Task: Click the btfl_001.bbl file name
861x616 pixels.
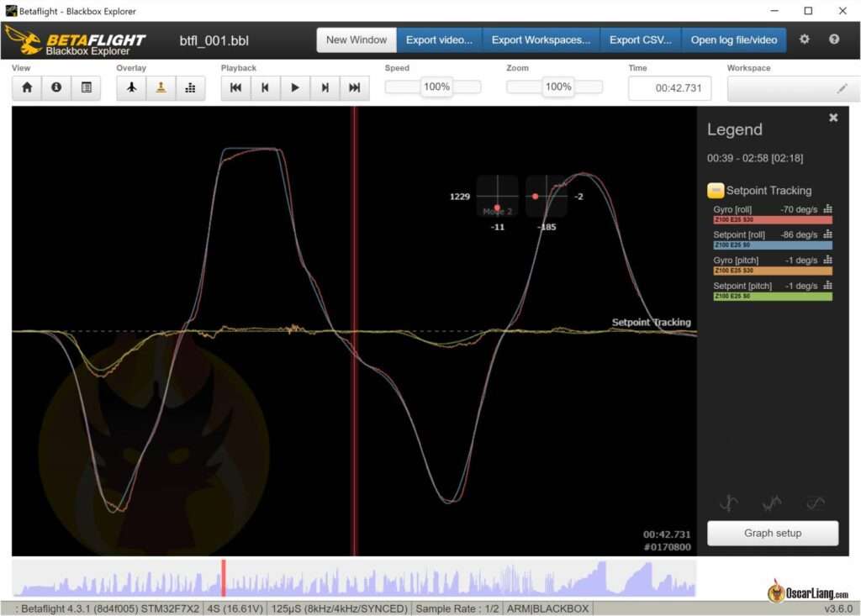Action: tap(214, 40)
